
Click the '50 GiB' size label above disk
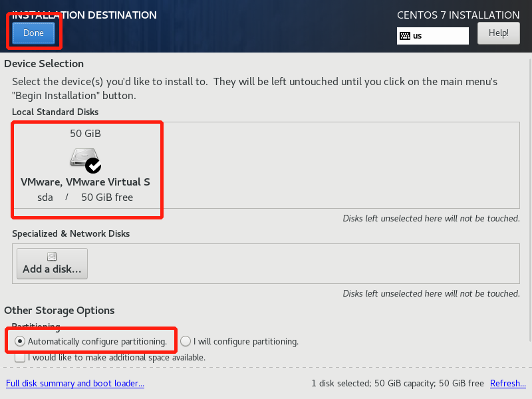85,133
